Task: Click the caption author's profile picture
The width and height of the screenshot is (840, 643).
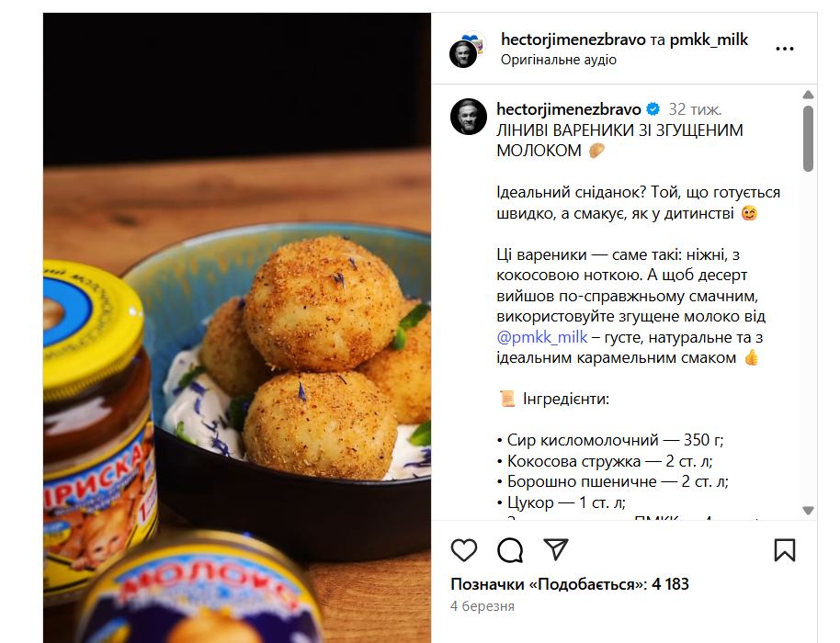Action: tap(469, 117)
